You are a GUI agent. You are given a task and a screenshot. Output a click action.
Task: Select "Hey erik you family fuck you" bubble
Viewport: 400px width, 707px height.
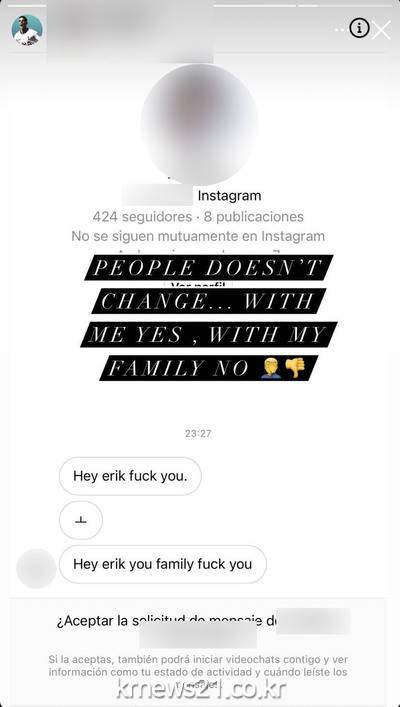tap(163, 564)
